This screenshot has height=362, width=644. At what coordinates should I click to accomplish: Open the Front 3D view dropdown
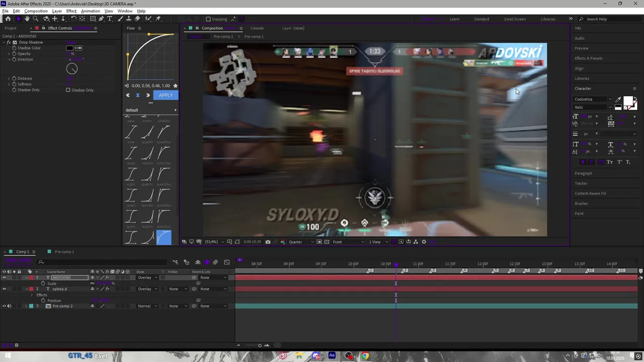click(x=348, y=242)
